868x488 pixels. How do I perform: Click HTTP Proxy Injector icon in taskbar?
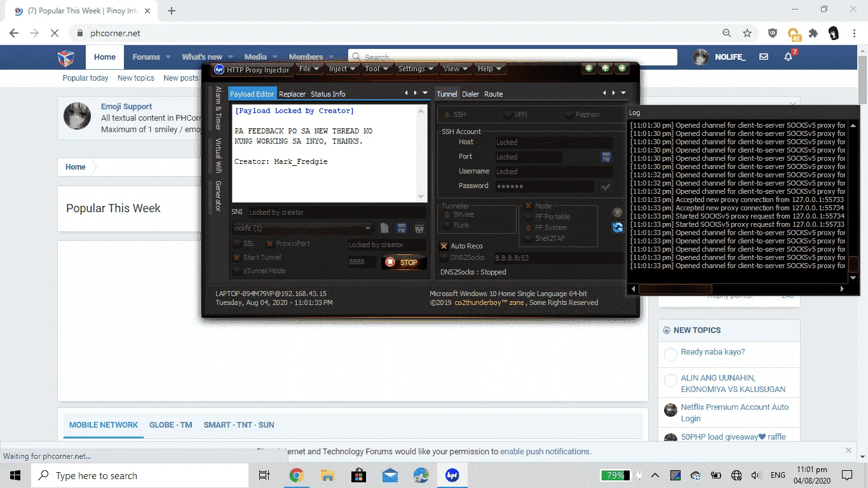452,475
